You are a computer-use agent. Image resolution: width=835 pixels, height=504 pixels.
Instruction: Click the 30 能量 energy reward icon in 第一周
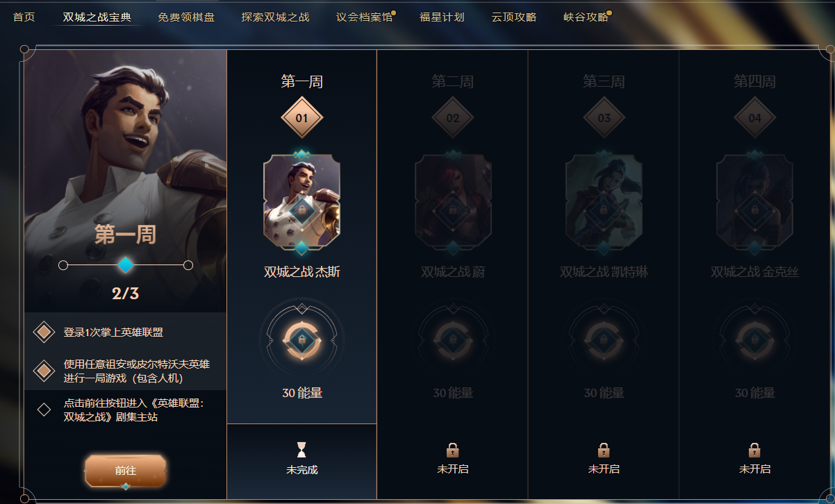tap(301, 339)
